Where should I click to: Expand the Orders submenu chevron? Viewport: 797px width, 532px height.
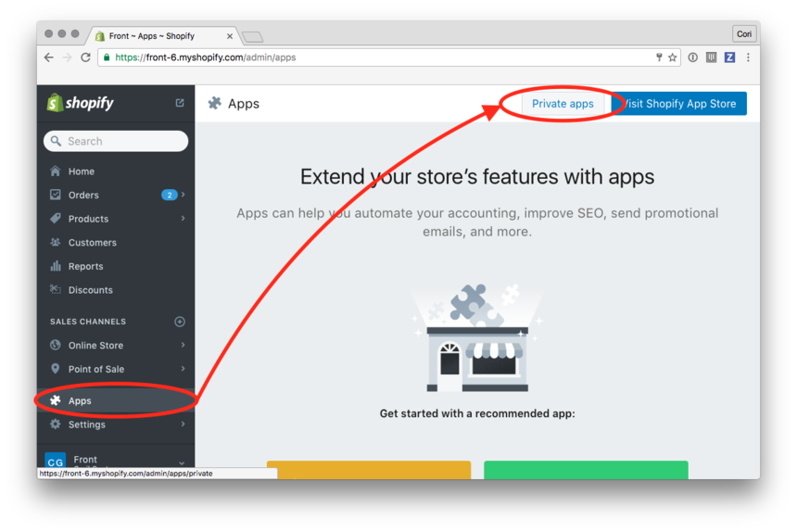click(183, 195)
